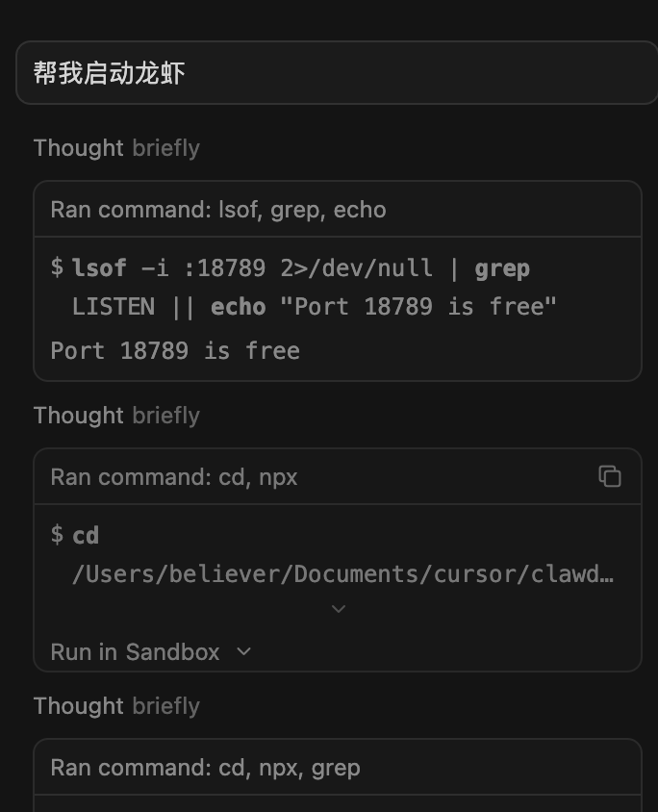This screenshot has width=658, height=812.
Task: Collapse the Ran command: lsof, grep, echo header
Action: (218, 210)
